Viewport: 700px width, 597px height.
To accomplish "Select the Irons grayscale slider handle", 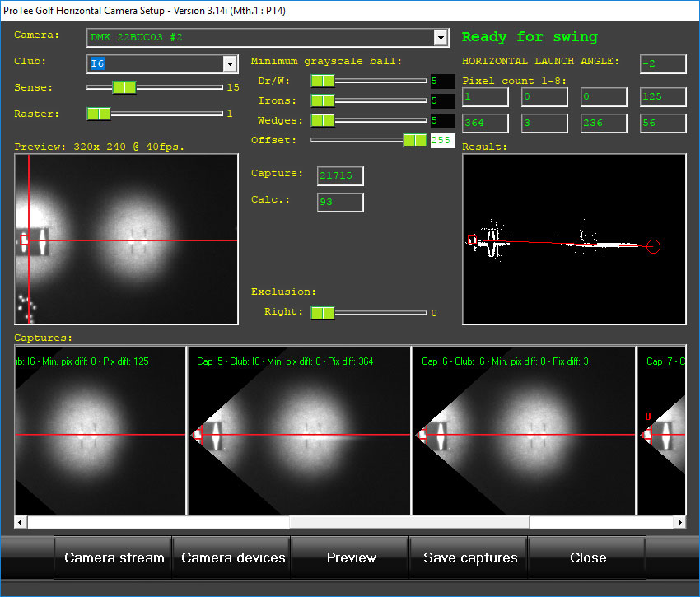I will point(322,100).
